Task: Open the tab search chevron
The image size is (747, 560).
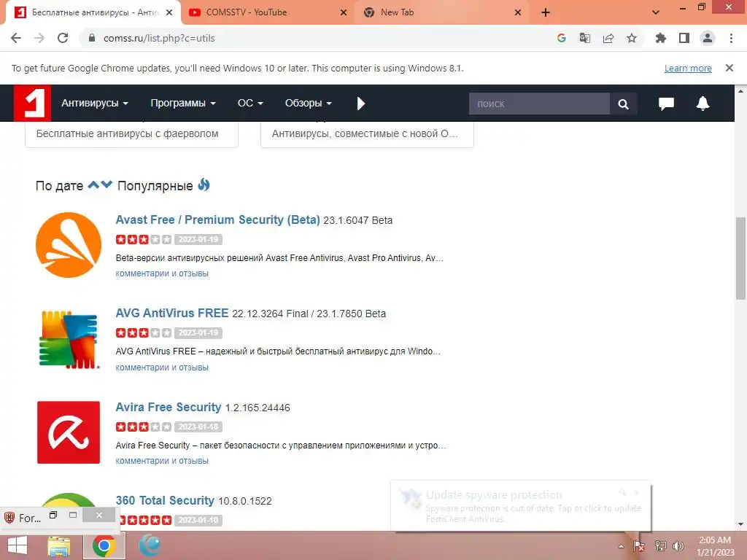Action: pos(656,13)
